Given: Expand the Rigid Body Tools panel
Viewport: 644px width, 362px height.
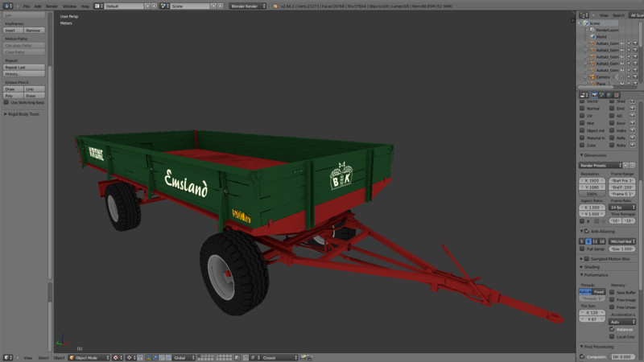Looking at the screenshot, I should [x=22, y=114].
